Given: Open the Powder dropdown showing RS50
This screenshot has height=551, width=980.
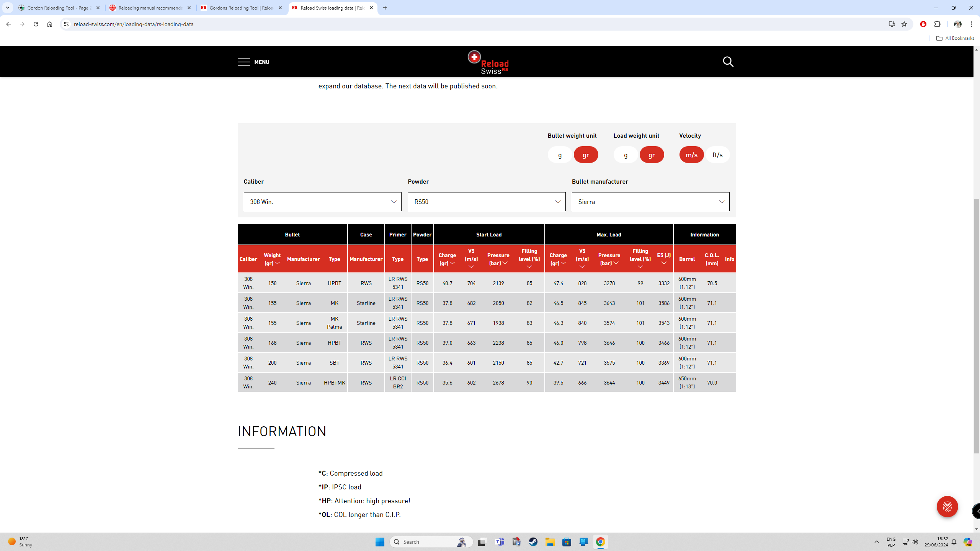Looking at the screenshot, I should point(487,202).
